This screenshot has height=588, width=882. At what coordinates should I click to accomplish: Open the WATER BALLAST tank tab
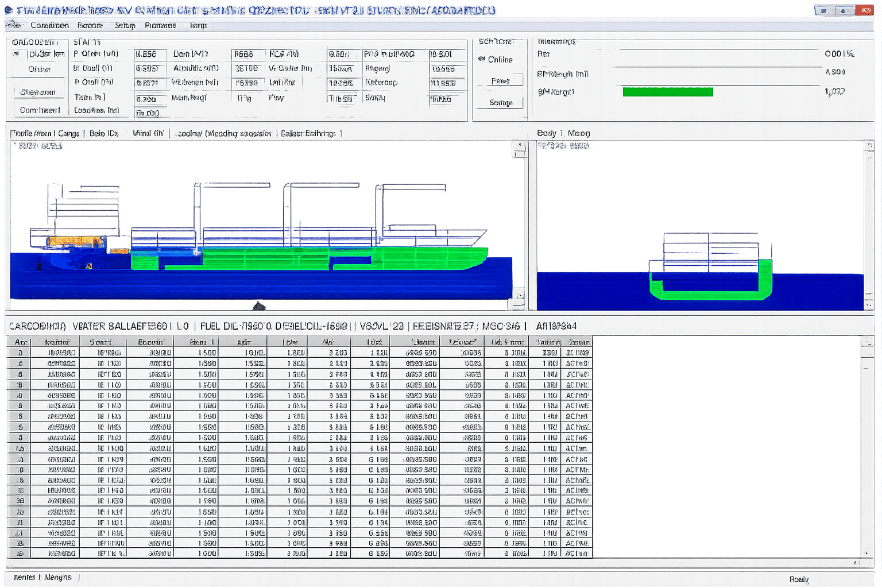click(x=119, y=326)
